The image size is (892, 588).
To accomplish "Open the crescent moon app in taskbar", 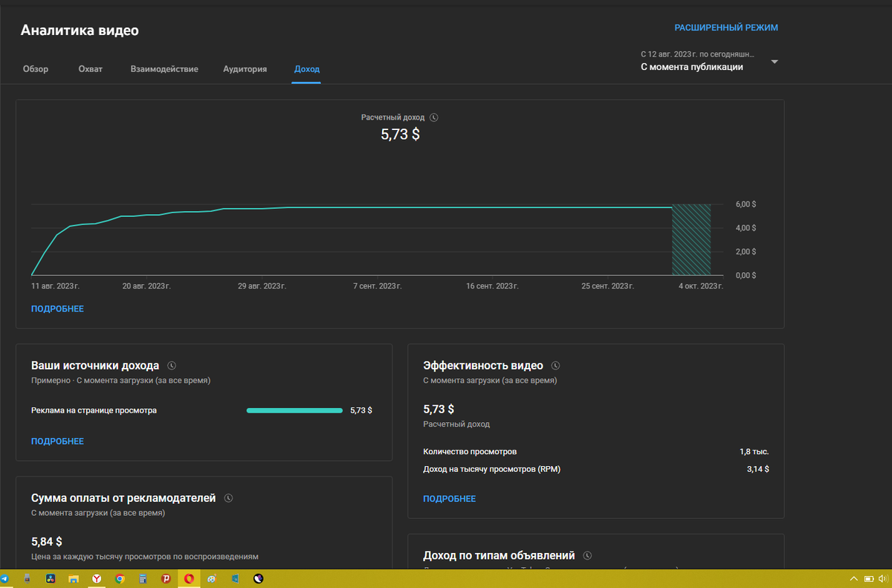I will point(258,578).
